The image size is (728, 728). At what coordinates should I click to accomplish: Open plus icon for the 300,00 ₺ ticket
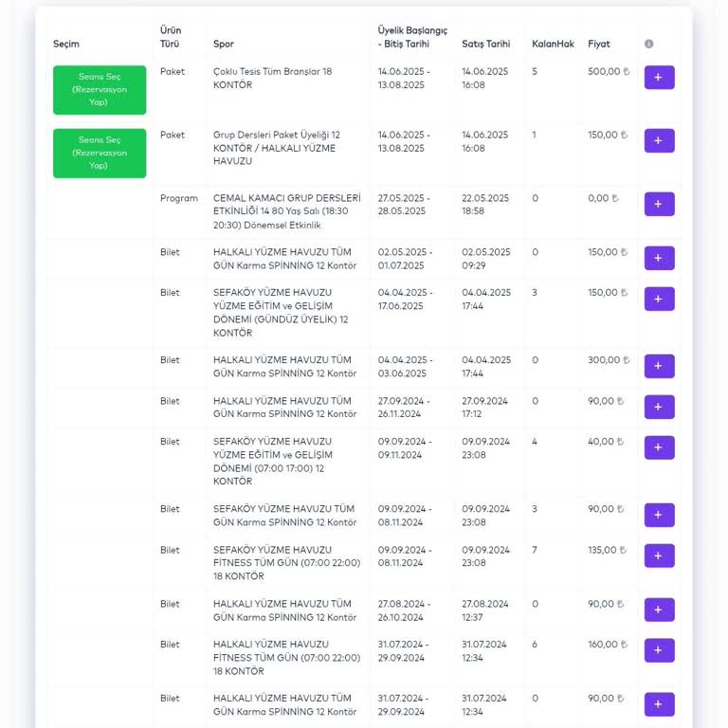[x=659, y=366]
